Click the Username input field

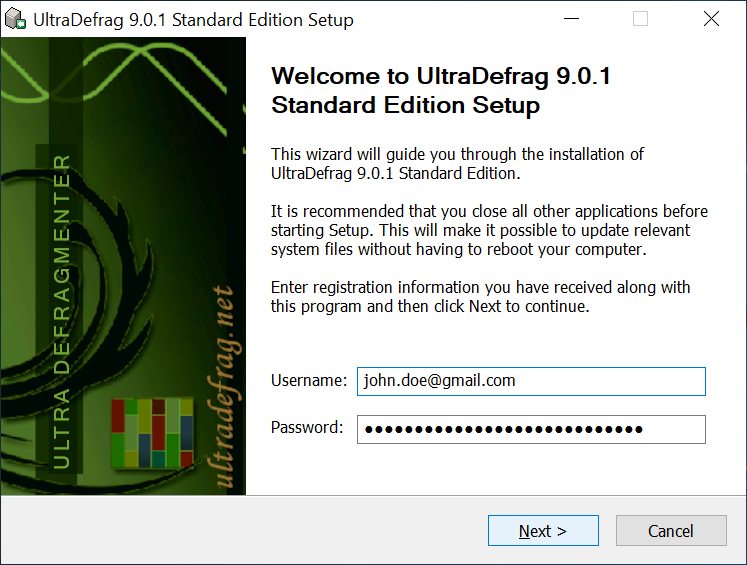(531, 381)
